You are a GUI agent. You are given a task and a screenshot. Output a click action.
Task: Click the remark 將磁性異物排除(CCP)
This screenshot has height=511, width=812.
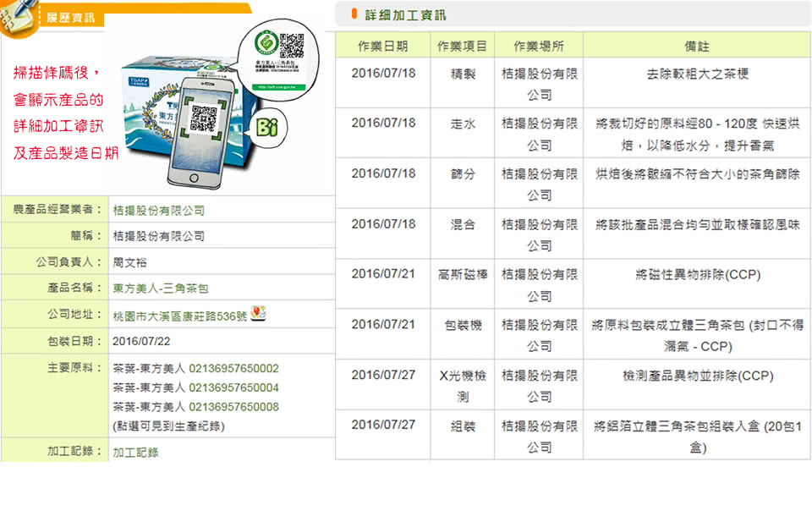point(698,274)
